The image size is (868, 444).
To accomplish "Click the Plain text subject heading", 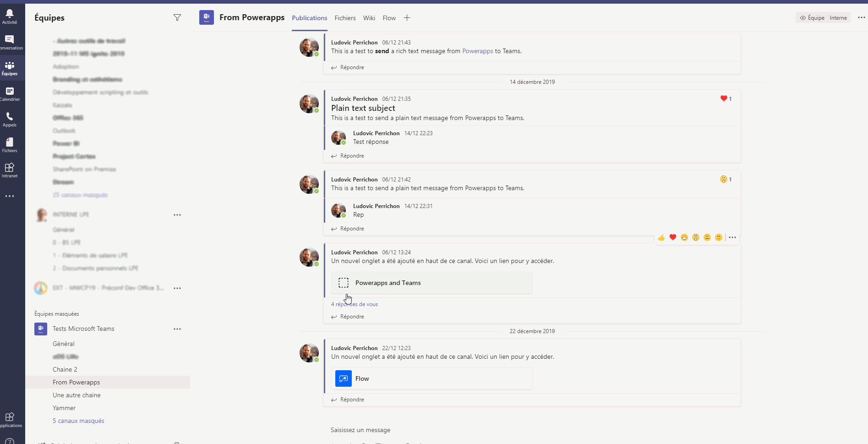I will tap(363, 108).
